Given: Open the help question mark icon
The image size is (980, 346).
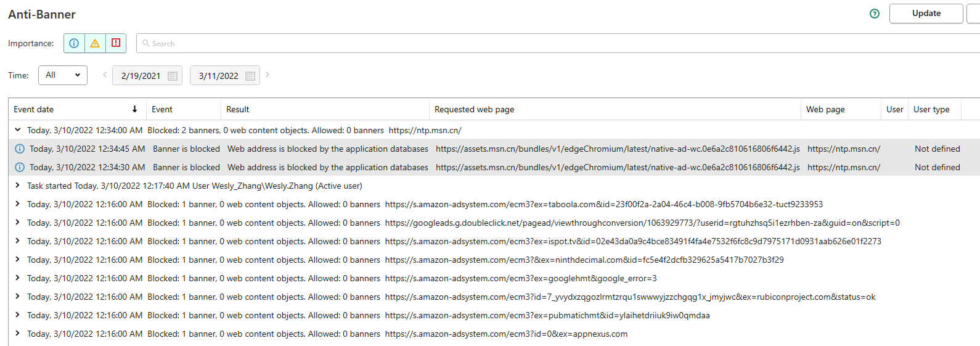Looking at the screenshot, I should (874, 14).
